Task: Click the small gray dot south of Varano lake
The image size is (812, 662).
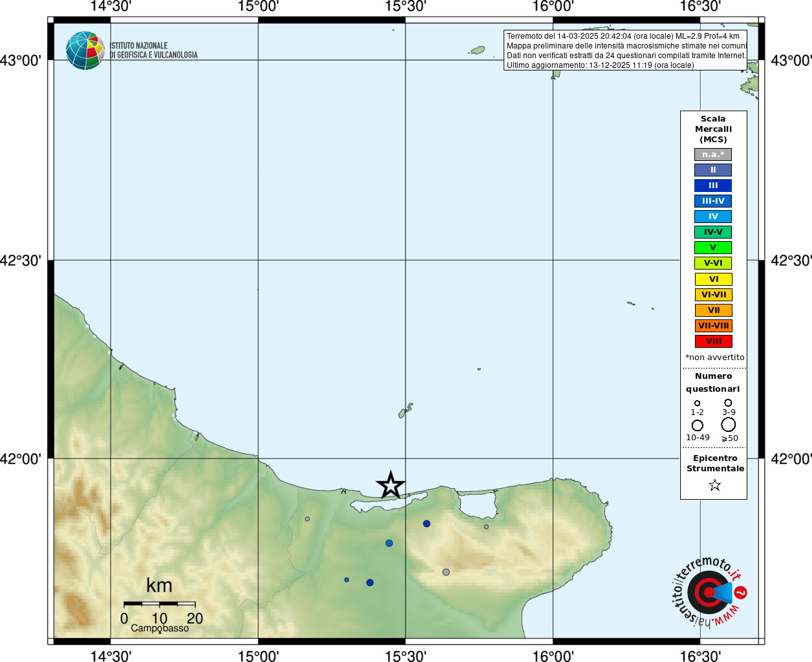Action: pyautogui.click(x=486, y=527)
